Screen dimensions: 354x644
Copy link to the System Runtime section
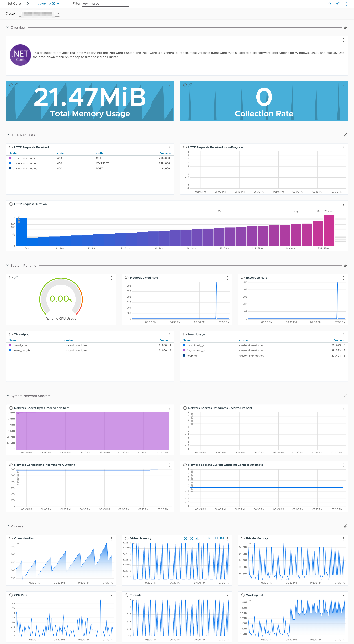(345, 265)
